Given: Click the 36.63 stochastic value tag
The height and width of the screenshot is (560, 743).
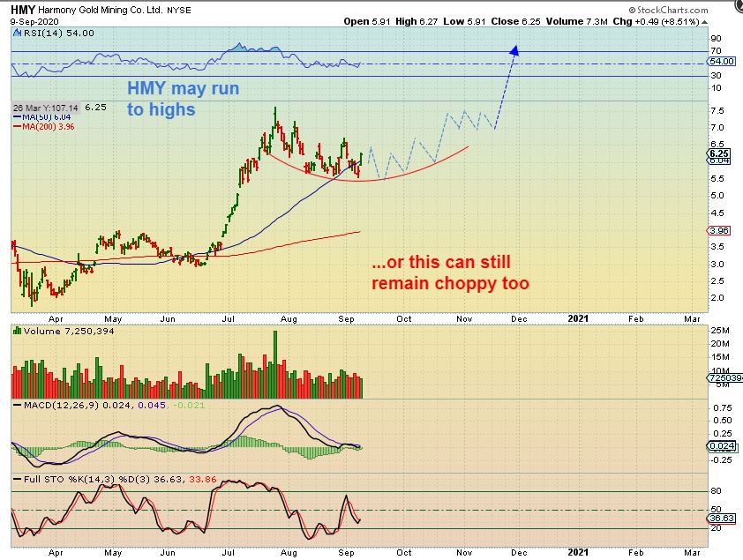Looking at the screenshot, I should (721, 519).
